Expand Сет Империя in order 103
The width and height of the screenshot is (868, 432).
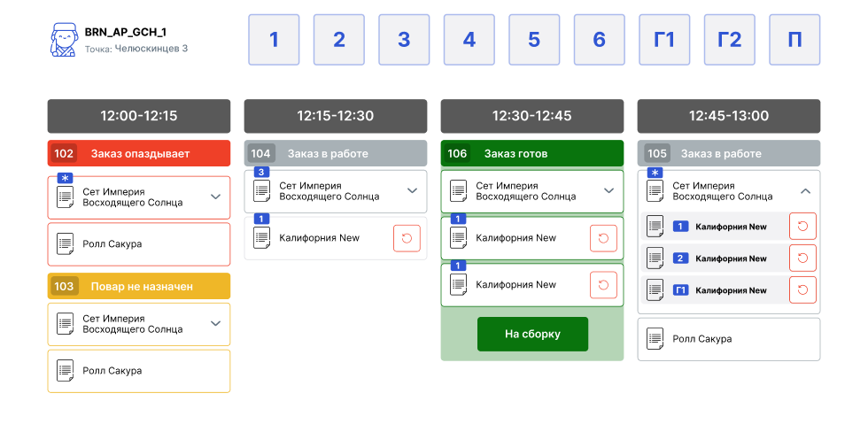coord(215,324)
